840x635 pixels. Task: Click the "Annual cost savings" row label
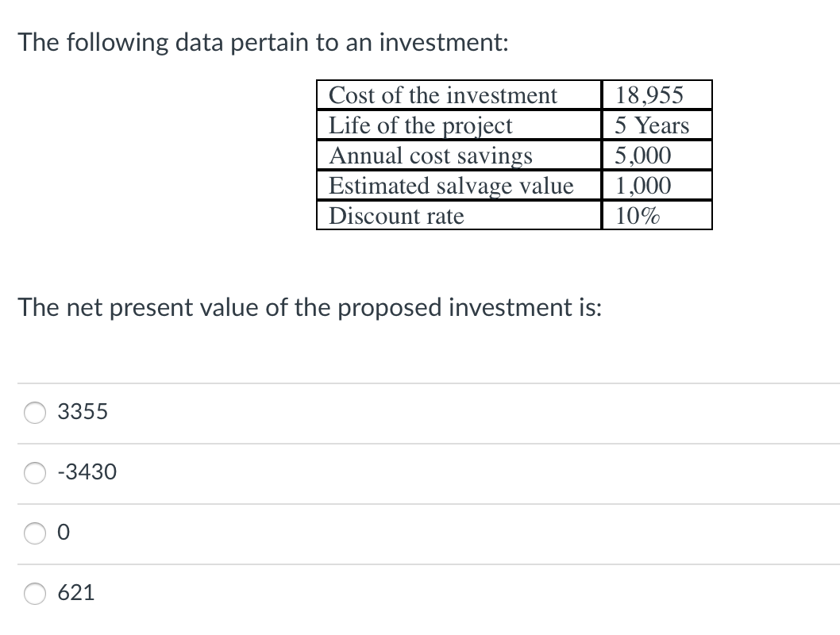click(431, 156)
